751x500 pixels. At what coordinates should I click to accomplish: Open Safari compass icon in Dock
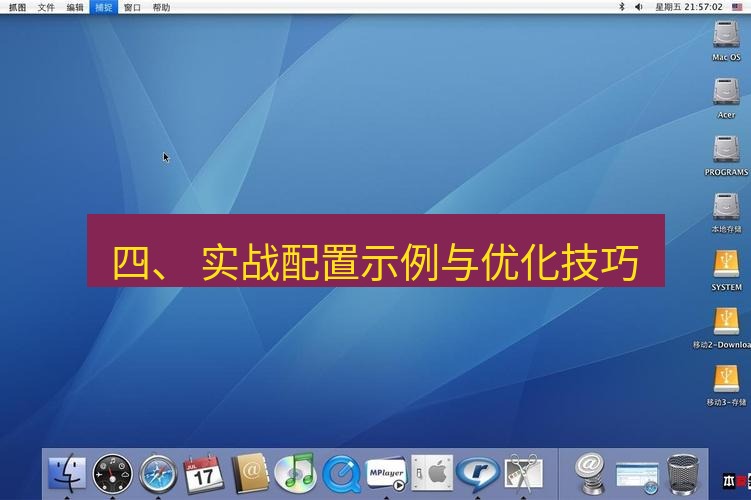point(158,474)
